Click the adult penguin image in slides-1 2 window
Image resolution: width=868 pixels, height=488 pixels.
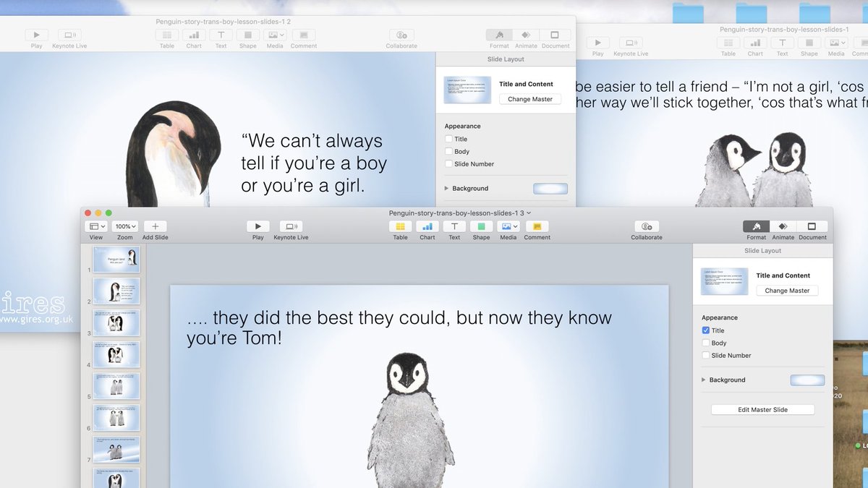(x=174, y=154)
